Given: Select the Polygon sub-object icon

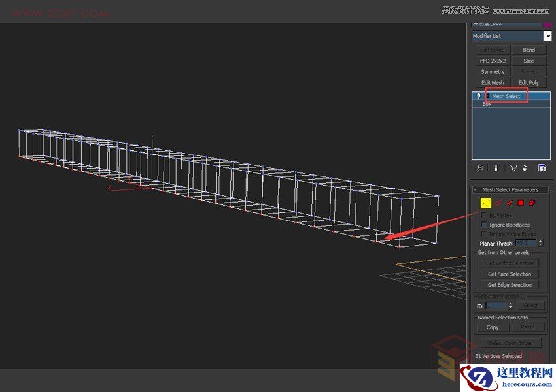Looking at the screenshot, I should (521, 203).
